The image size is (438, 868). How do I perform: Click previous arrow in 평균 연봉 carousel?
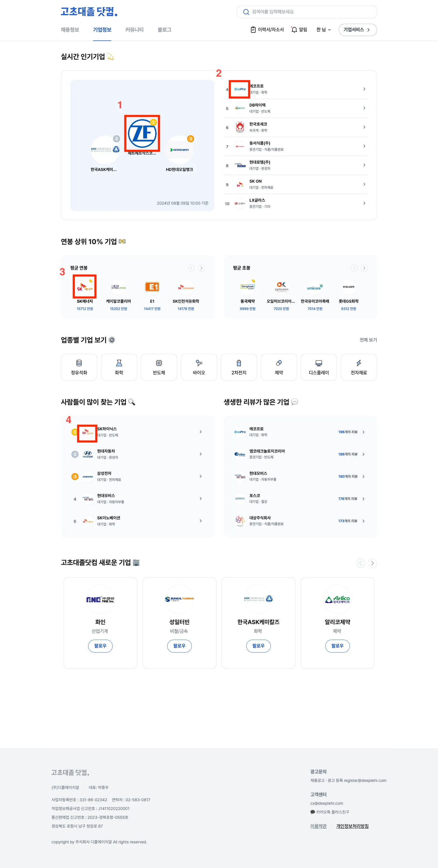coord(191,268)
